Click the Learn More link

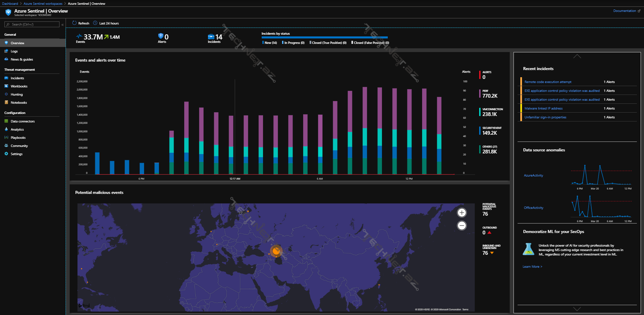point(532,267)
